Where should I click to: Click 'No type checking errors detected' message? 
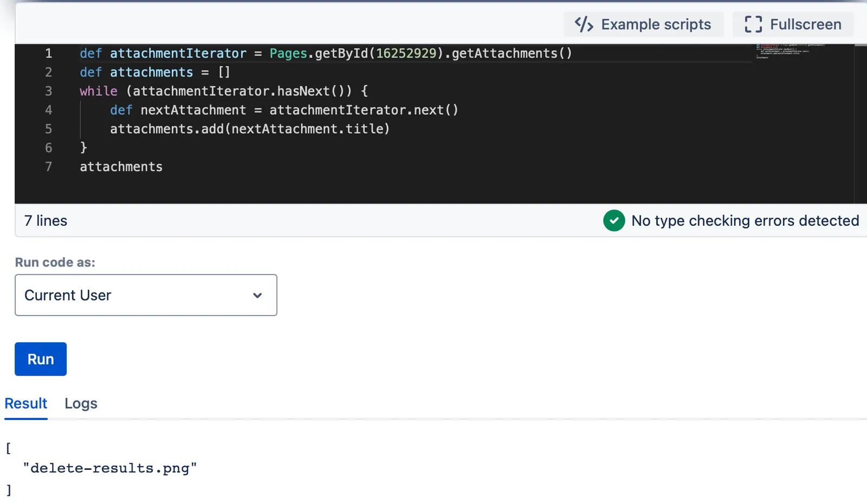coord(745,220)
